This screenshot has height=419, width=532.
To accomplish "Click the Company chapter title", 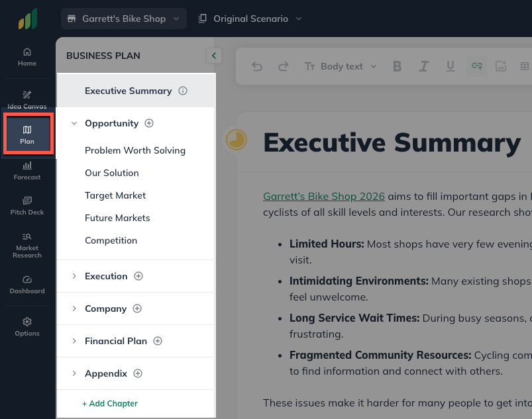I will [x=105, y=308].
